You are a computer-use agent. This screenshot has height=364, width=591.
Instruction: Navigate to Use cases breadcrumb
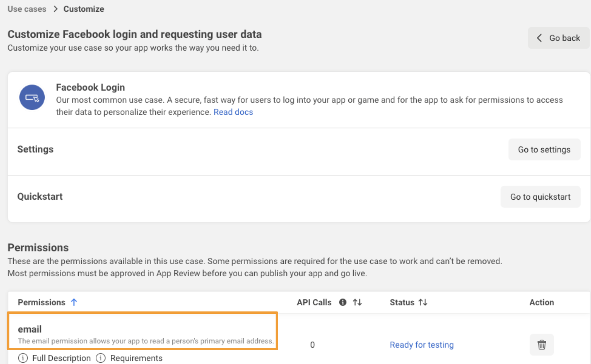[x=27, y=9]
